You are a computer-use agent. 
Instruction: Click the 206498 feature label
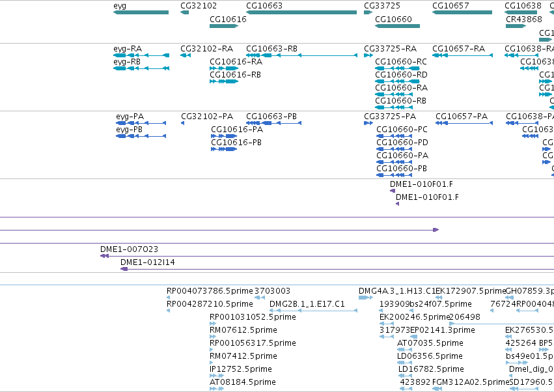coord(465,317)
